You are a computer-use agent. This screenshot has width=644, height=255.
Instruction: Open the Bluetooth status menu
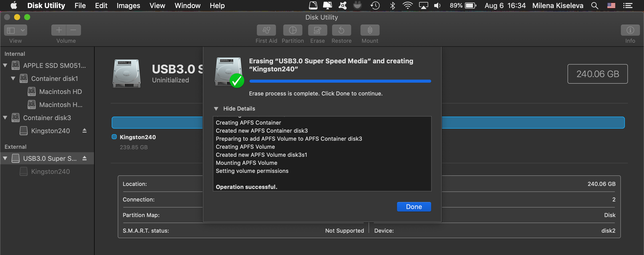point(392,6)
